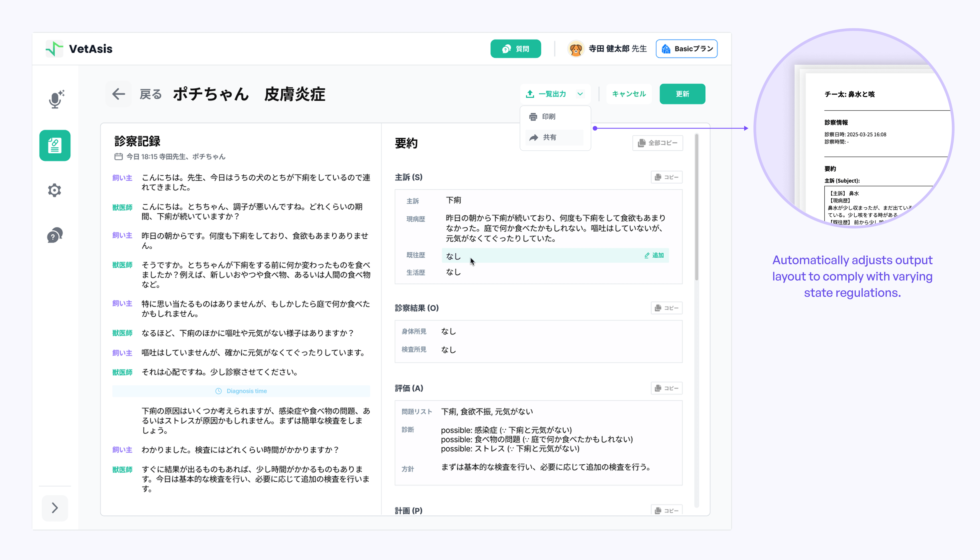Click the green 質問 button
Image resolution: width=980 pixels, height=560 pixels.
pyautogui.click(x=515, y=49)
